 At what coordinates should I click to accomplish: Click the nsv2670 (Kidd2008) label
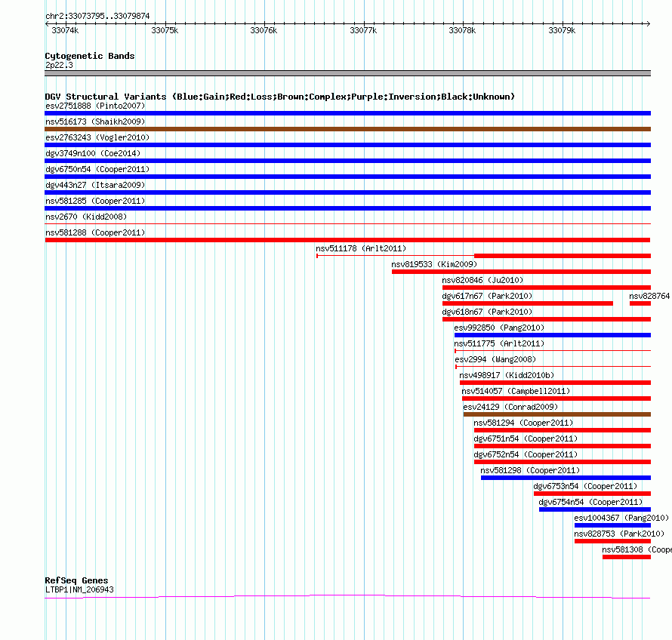(86, 217)
